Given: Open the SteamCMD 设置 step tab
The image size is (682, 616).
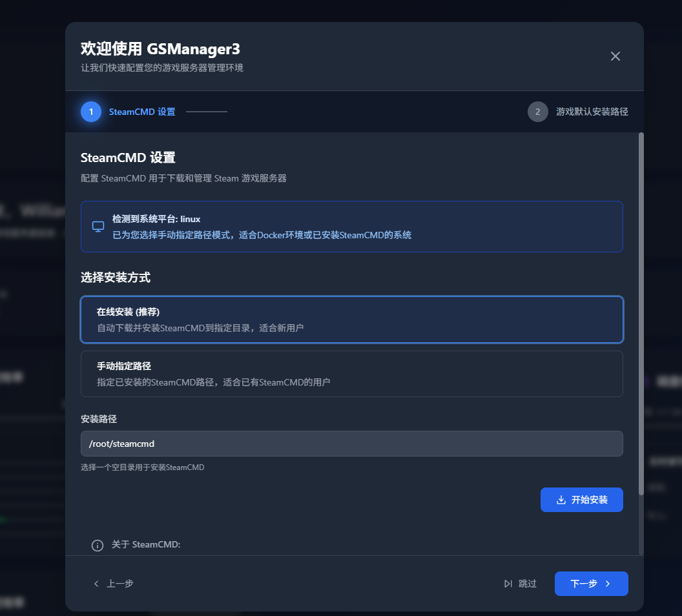Looking at the screenshot, I should pyautogui.click(x=142, y=112).
